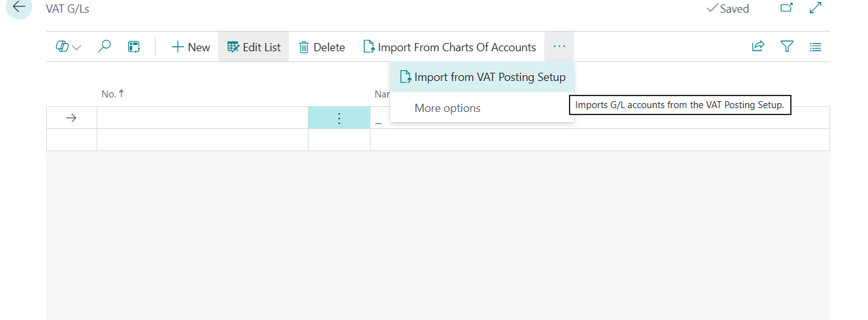Click the ellipsis more actions button

559,47
